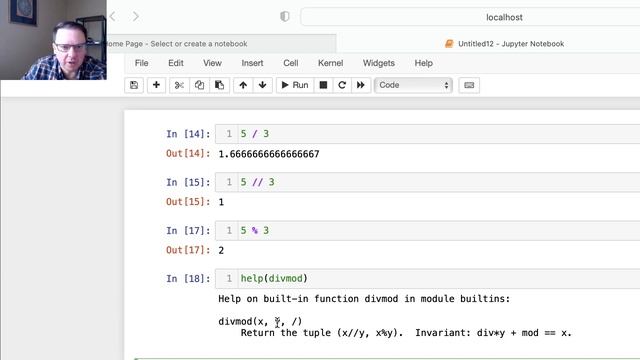
Task: Click the Jupyter notebook favicon in the tab
Action: [x=449, y=44]
